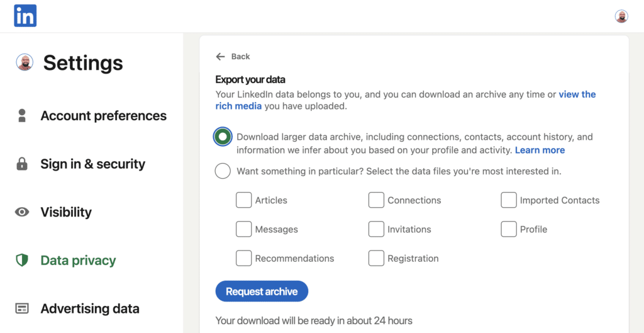Viewport: 644px width, 333px height.
Task: Click the Back arrow icon
Action: pos(221,56)
